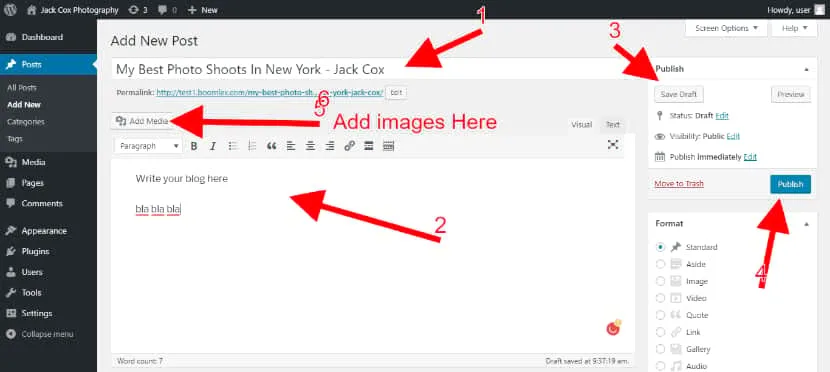Expand the Help panel

795,29
